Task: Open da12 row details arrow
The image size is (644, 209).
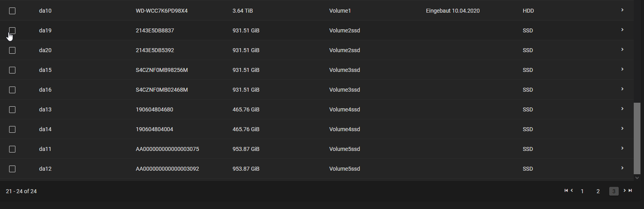Action: pyautogui.click(x=622, y=168)
